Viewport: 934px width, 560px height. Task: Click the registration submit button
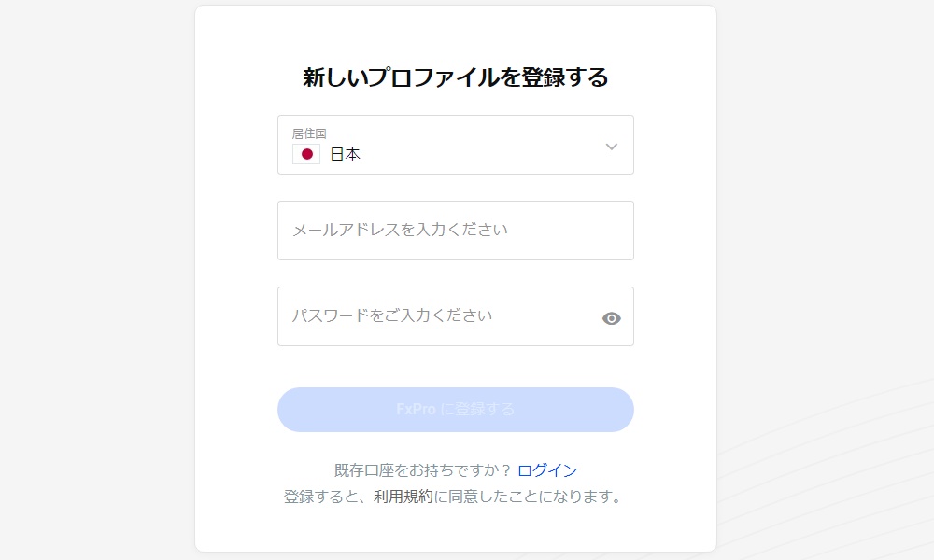tap(455, 409)
